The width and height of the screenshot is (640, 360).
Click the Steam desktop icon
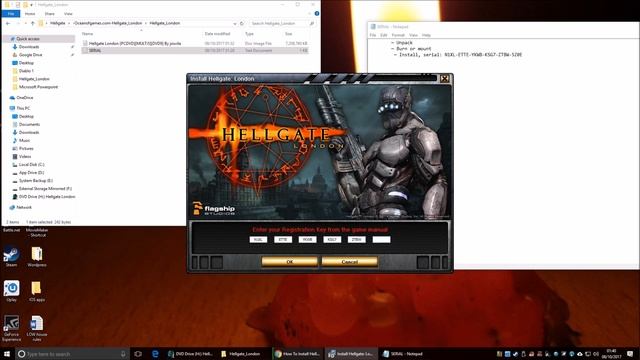11,256
